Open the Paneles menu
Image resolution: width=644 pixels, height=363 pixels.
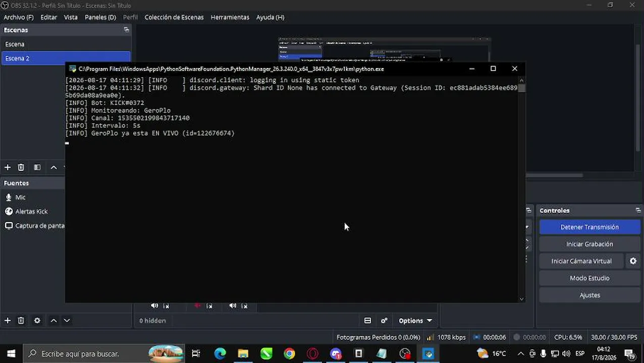pyautogui.click(x=100, y=17)
